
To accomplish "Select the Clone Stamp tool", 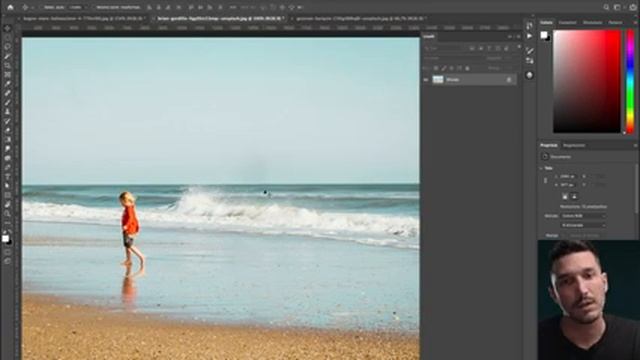I will [x=7, y=111].
